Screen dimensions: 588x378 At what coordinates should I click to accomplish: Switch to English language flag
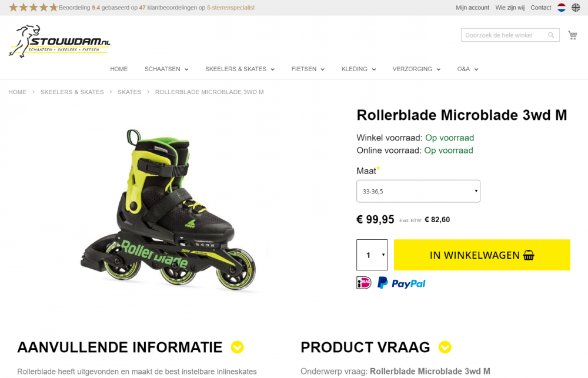576,8
